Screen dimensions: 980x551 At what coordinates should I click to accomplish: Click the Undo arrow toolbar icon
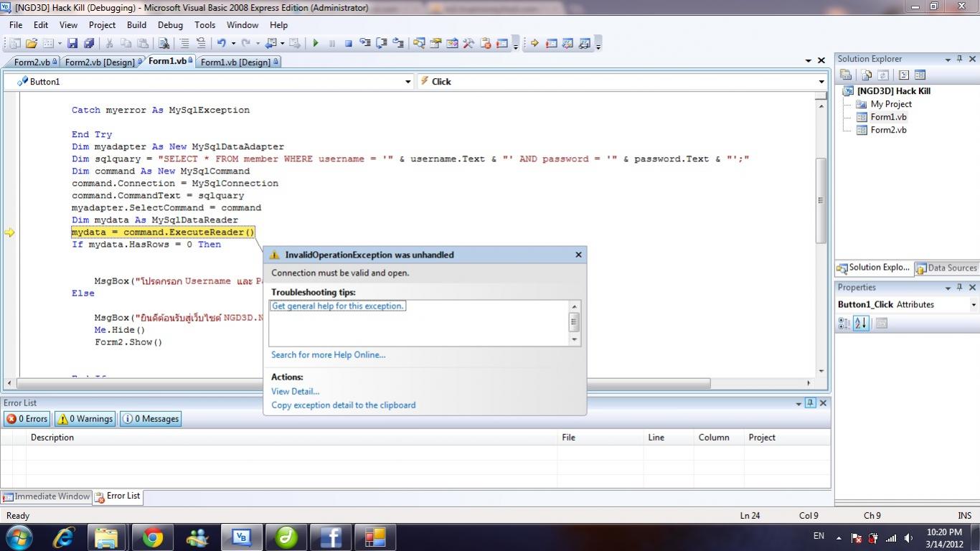(x=222, y=43)
